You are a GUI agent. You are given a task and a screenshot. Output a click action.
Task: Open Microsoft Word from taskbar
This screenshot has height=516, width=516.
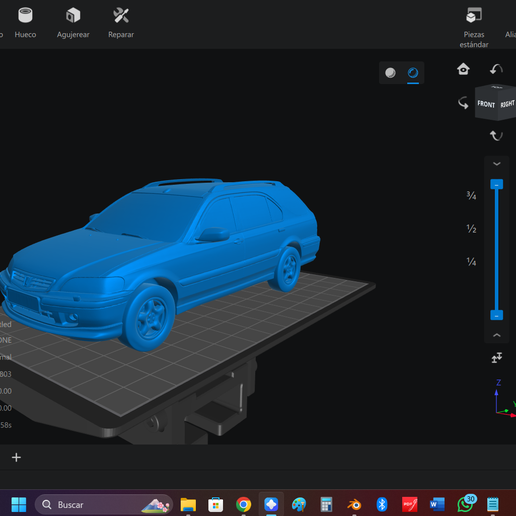click(x=437, y=504)
